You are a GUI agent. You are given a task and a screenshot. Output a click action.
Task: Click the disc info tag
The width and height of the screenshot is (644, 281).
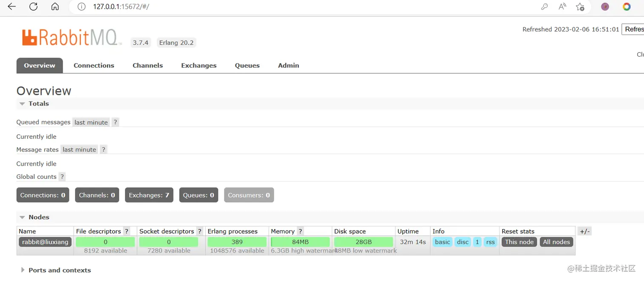tap(463, 242)
